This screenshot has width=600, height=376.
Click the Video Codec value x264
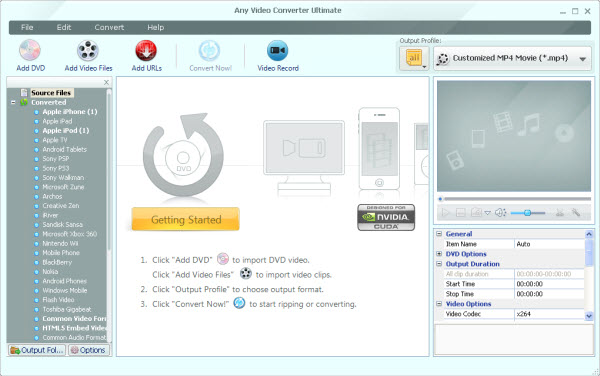click(x=549, y=314)
